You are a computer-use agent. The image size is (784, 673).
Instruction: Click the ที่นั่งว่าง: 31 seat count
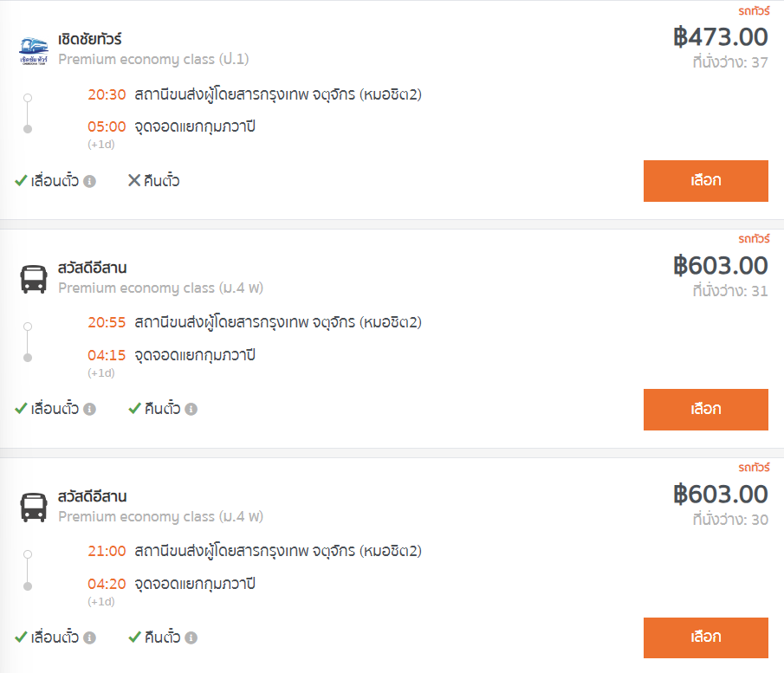(729, 291)
